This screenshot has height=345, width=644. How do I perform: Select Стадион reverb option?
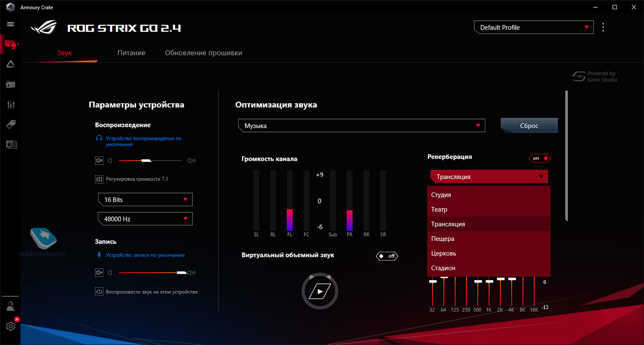(x=489, y=268)
